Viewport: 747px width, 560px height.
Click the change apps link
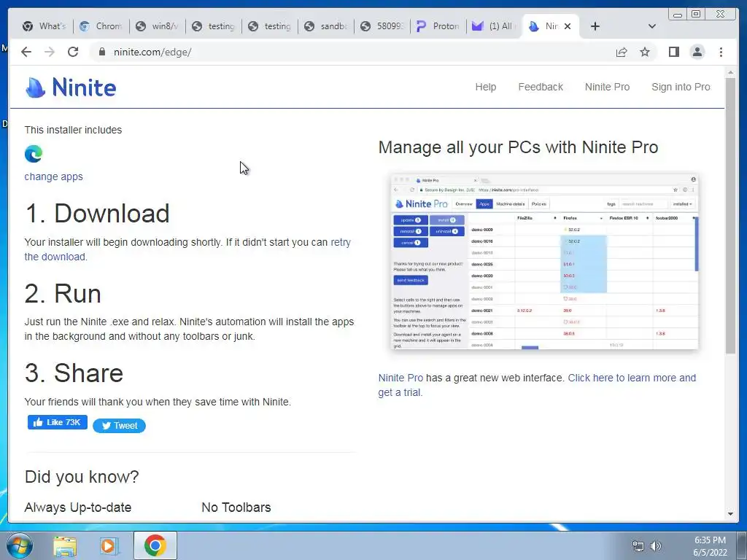53,176
